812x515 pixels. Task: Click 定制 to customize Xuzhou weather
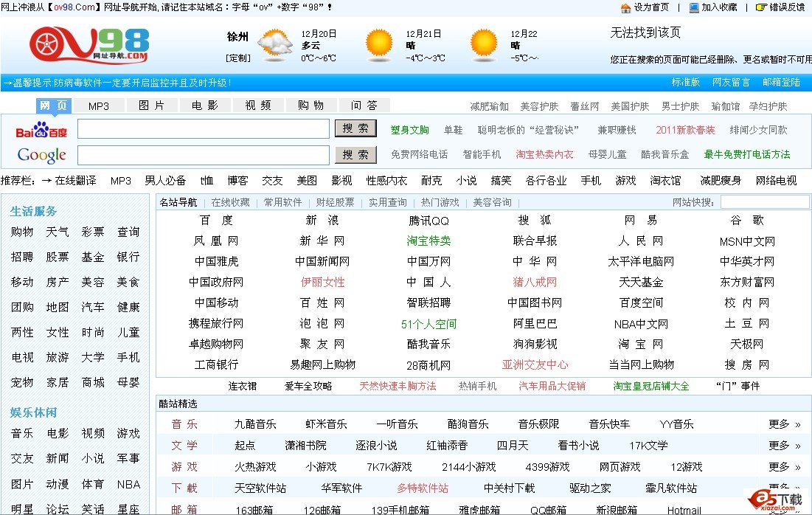237,58
